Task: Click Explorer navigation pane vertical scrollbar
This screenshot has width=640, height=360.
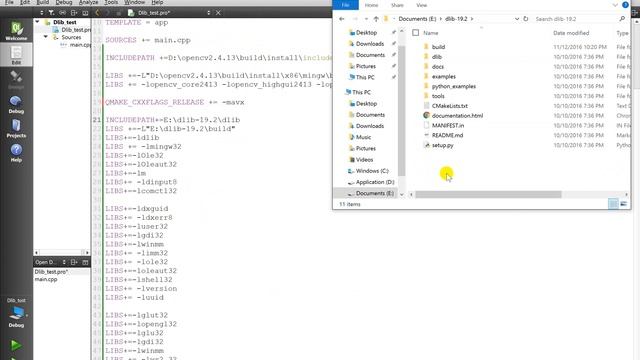Action: click(x=402, y=110)
